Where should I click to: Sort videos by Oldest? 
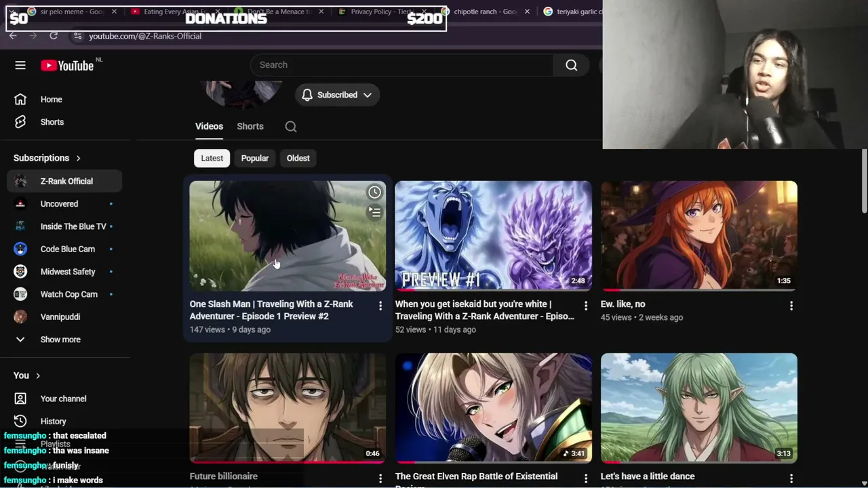point(298,159)
